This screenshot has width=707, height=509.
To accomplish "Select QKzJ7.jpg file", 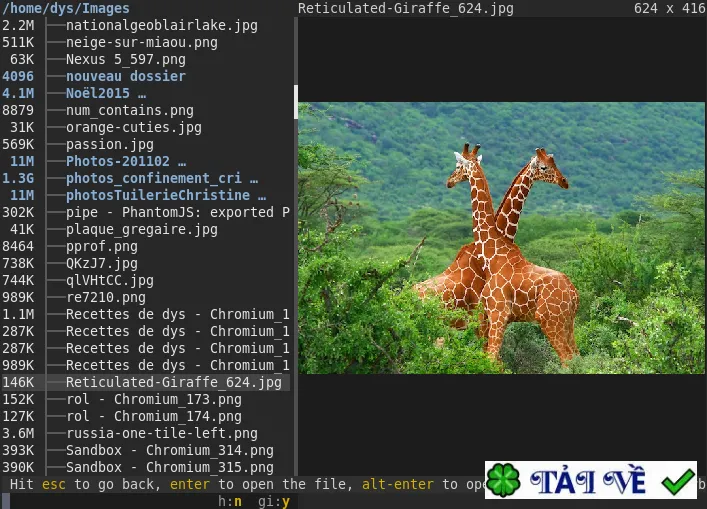I will point(102,263).
